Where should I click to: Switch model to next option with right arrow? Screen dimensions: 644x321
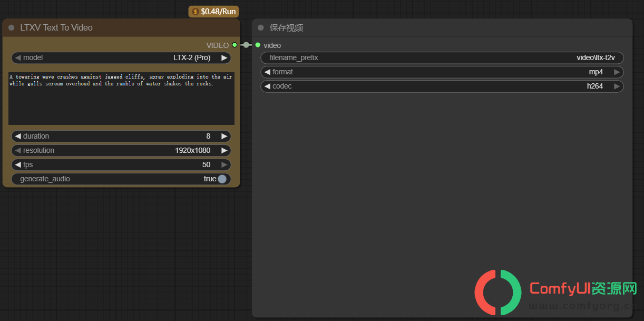point(225,58)
